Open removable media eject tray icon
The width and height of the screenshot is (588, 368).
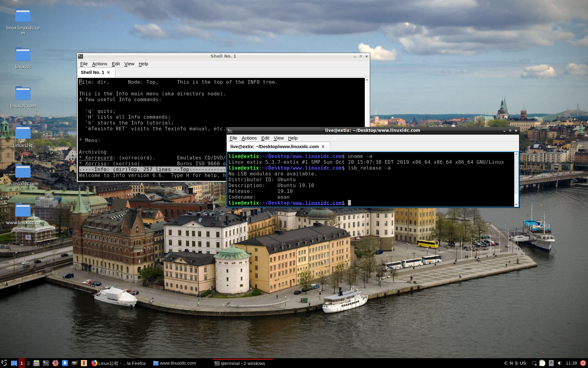(x=551, y=363)
